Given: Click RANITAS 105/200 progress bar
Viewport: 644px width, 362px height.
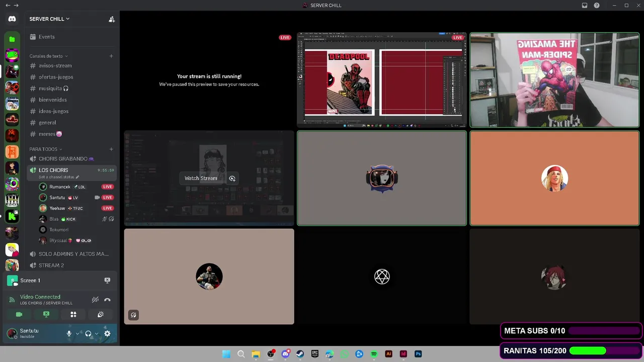Looking at the screenshot, I should pos(604,351).
